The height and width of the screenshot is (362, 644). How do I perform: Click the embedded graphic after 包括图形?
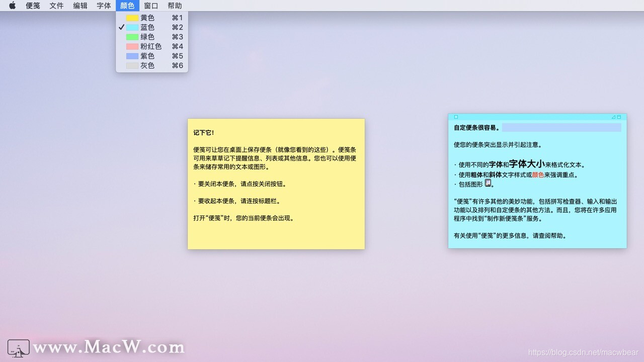pyautogui.click(x=488, y=183)
